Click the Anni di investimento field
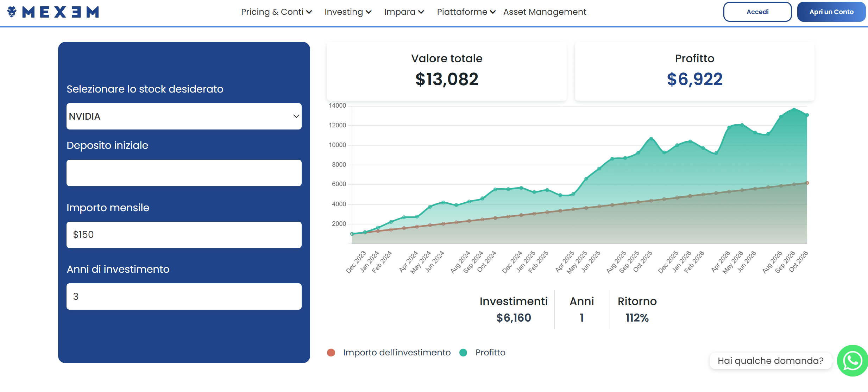Viewport: 868px width, 392px height. coord(184,296)
